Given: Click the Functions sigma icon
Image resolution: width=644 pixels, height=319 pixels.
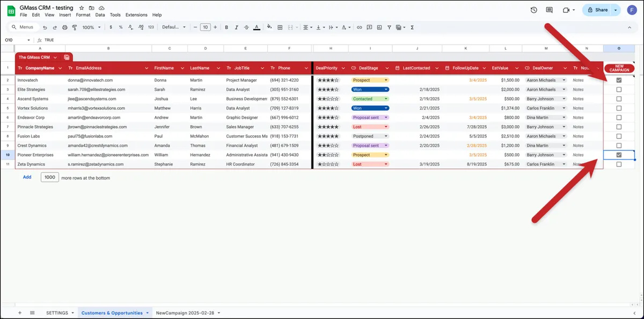Looking at the screenshot, I should [x=412, y=27].
